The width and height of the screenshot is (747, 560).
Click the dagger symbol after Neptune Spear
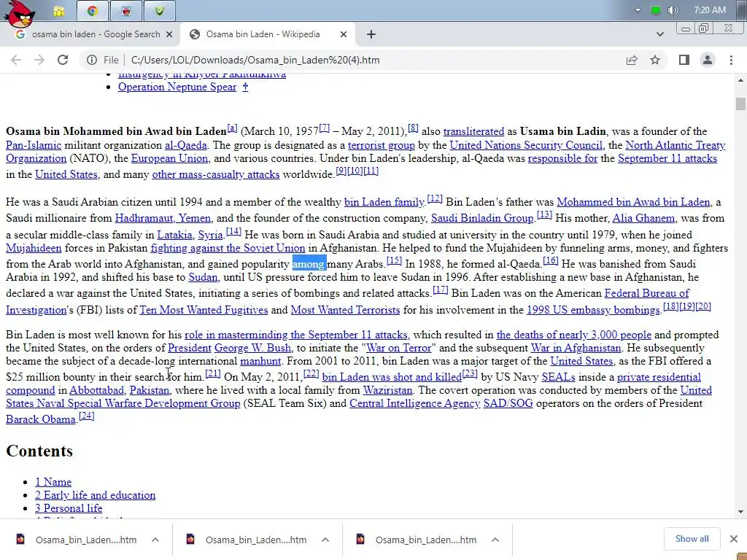245,87
